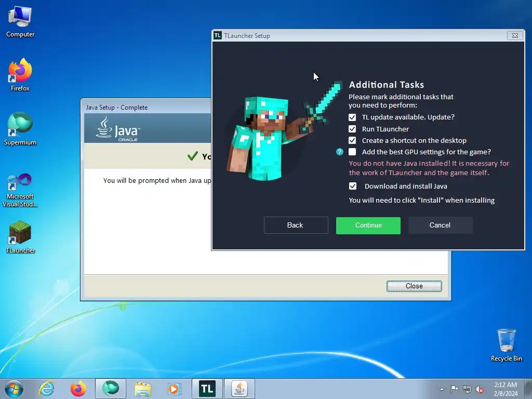The width and height of the screenshot is (532, 399).
Task: Click the TL logo in the setup title bar
Action: [218, 35]
